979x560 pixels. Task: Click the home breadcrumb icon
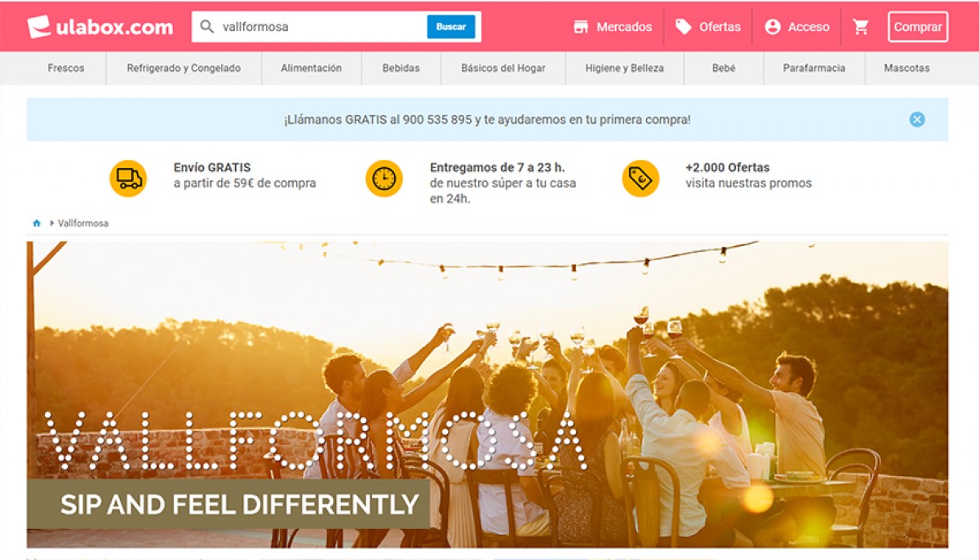point(37,223)
